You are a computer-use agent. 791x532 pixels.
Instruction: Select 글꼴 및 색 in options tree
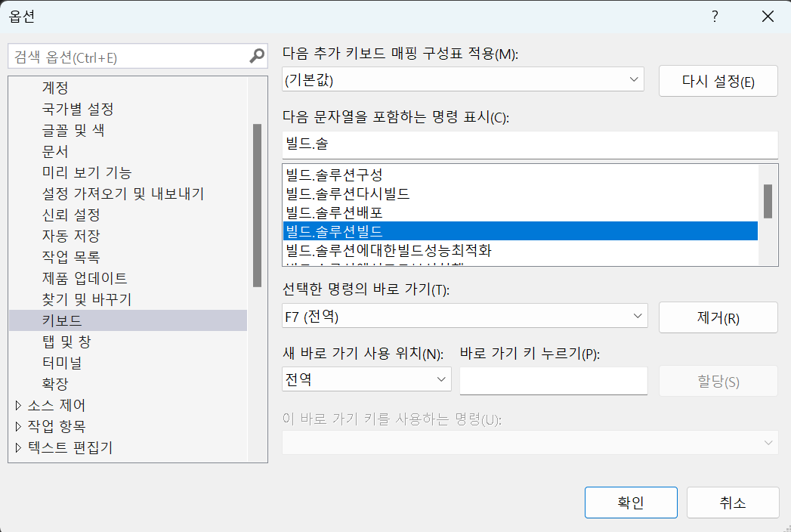point(73,130)
